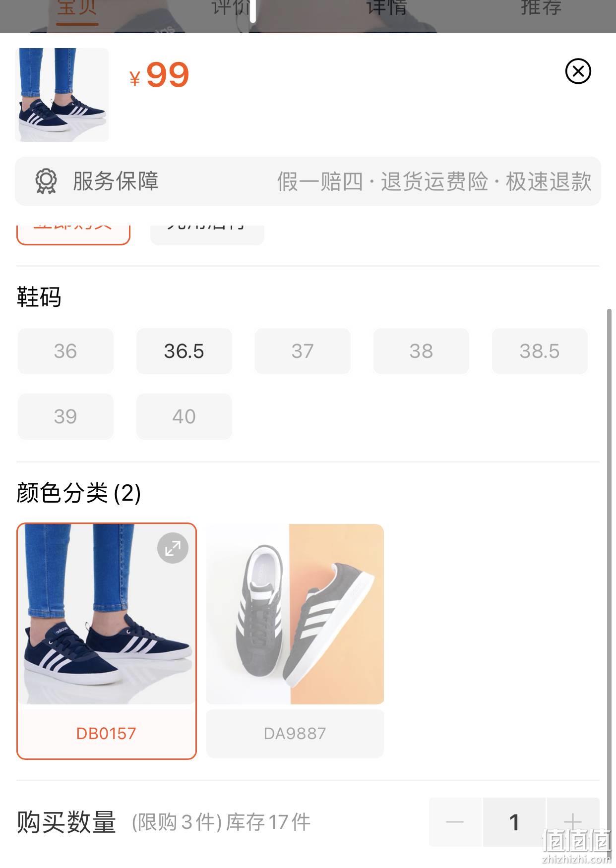Open the 服务保障 service guarantee details
The width and height of the screenshot is (616, 868).
[308, 181]
